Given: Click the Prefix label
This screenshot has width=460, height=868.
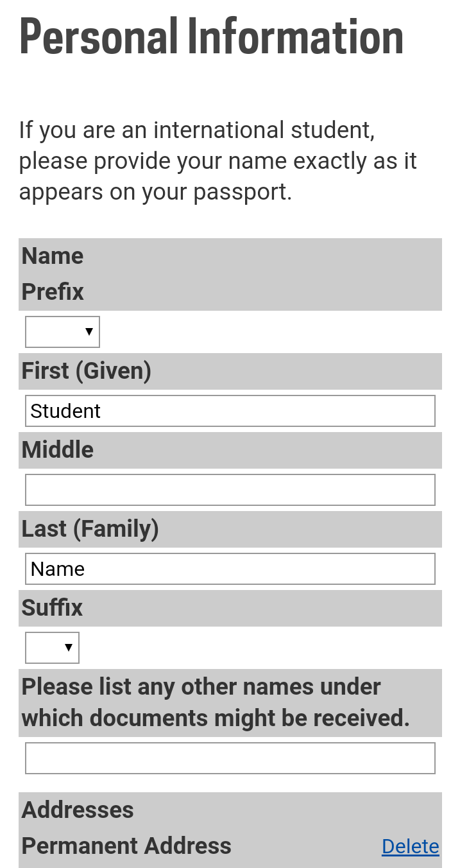Looking at the screenshot, I should (53, 292).
